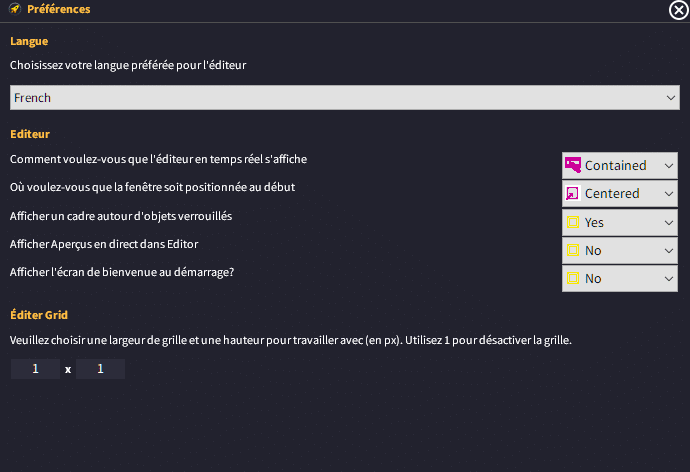Open the live previews No dropdown
The width and height of the screenshot is (690, 472).
coord(620,250)
